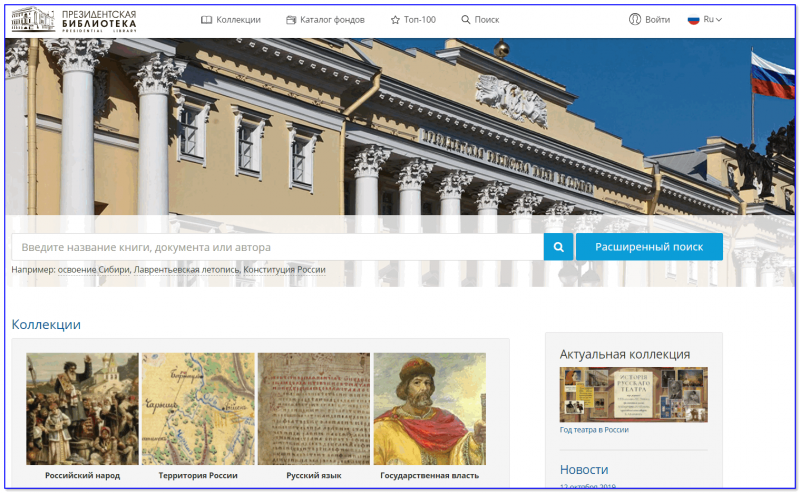Screen dimensions: 800x493
Task: Focus the book or author search field
Action: pyautogui.click(x=277, y=247)
